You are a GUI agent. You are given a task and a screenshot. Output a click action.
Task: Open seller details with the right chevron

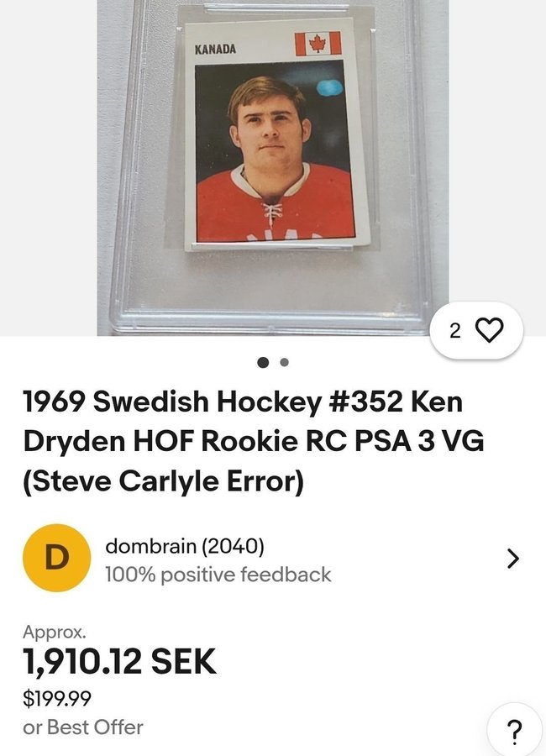click(x=513, y=559)
